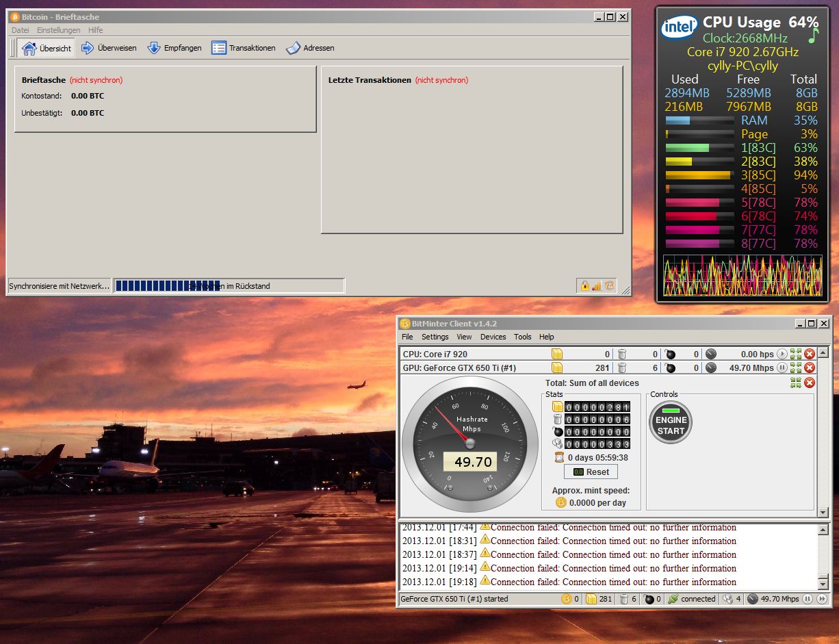Click the log scrollbar down arrow

pos(823,584)
